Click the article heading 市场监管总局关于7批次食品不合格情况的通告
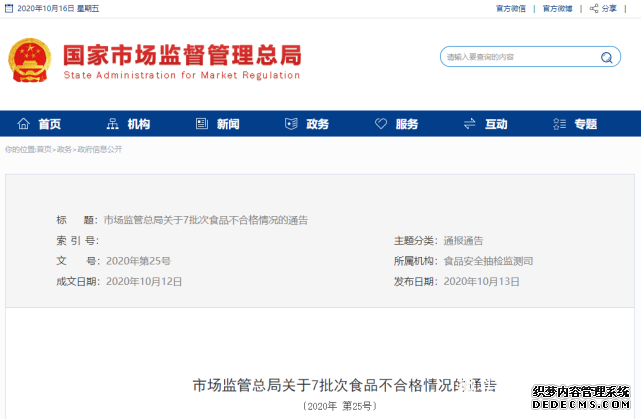The height and width of the screenshot is (419, 641). click(345, 385)
